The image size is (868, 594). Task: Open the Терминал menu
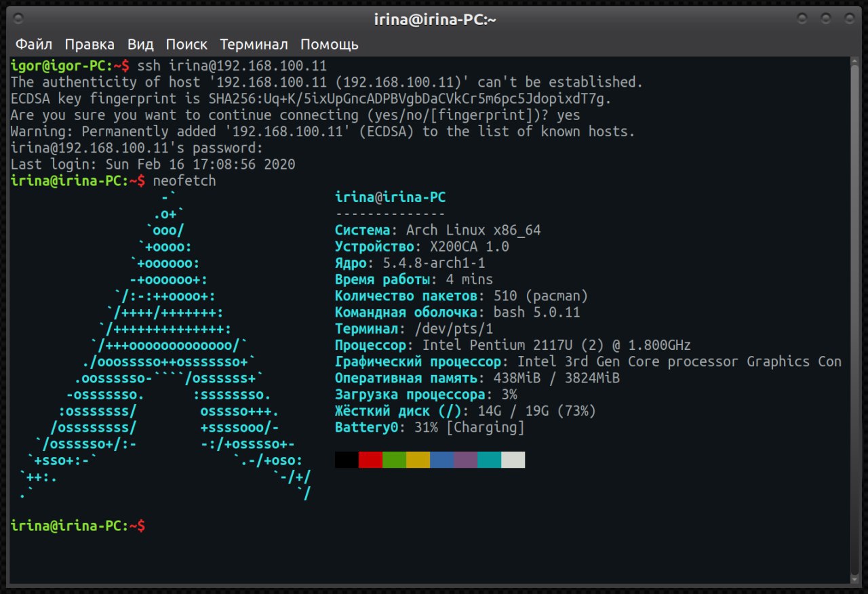coord(254,45)
